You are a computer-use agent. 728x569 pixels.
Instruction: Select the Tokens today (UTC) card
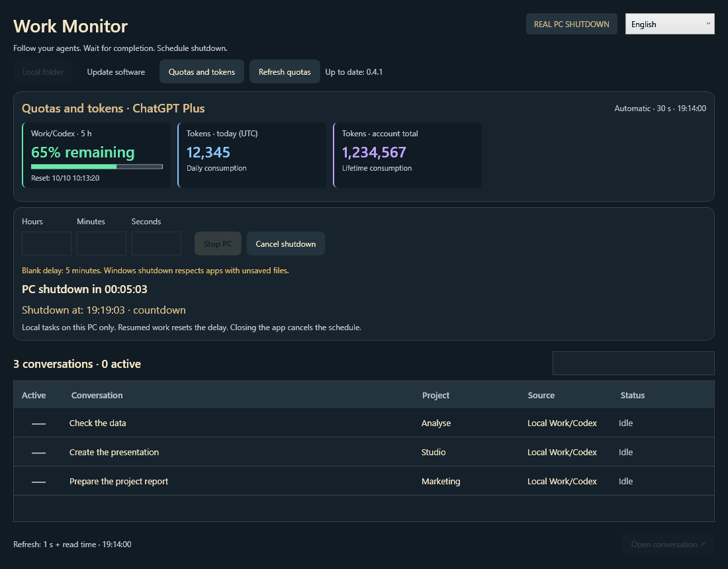click(x=252, y=155)
